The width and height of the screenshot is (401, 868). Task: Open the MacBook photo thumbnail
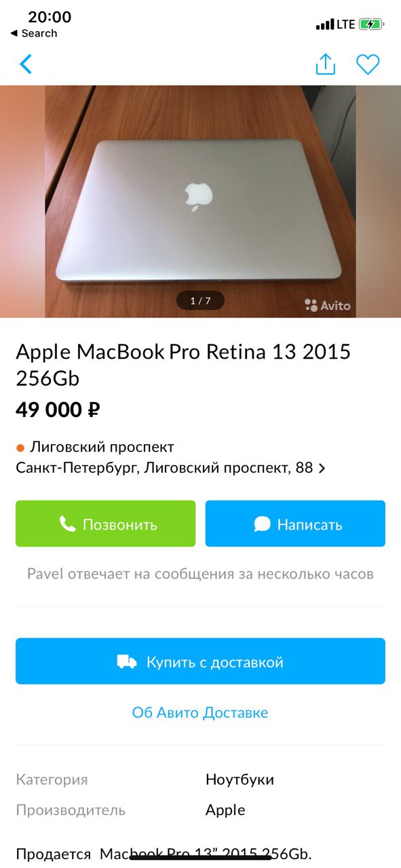point(200,201)
